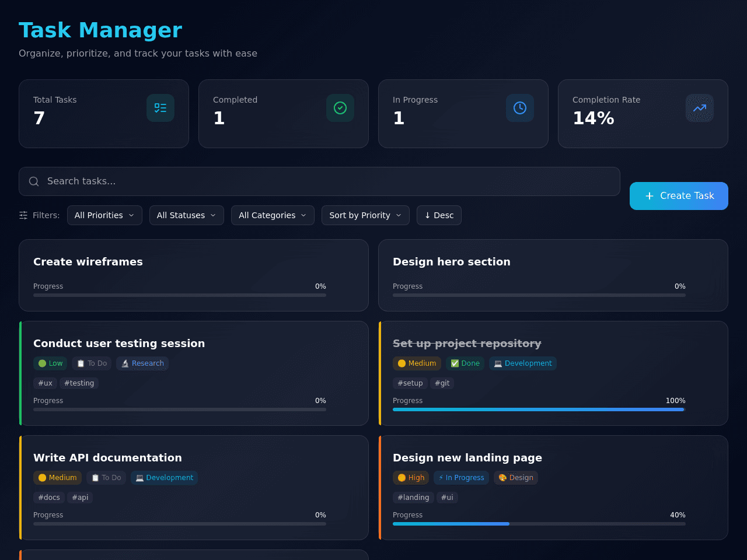
Task: Click the Low priority badge
Action: click(x=50, y=363)
